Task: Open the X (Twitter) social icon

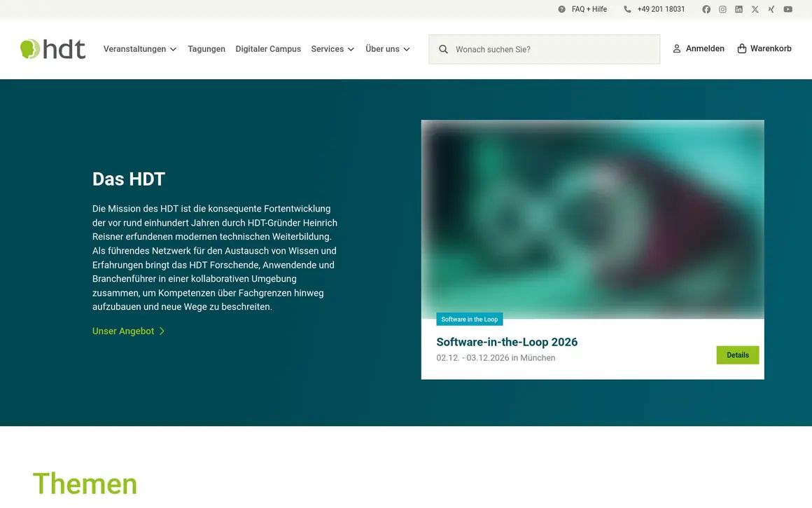Action: tap(755, 9)
